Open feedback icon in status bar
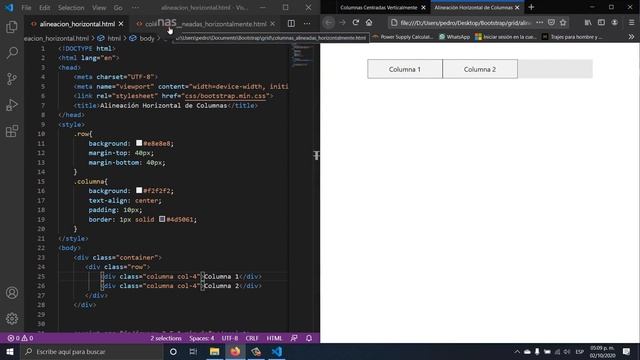This screenshot has height=360, width=640. (x=294, y=338)
